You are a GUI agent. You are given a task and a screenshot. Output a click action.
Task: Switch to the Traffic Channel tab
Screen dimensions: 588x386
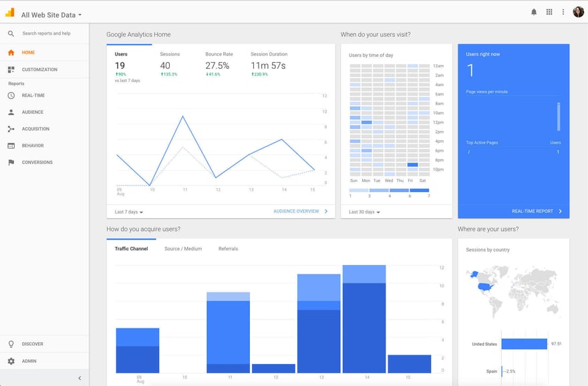pyautogui.click(x=131, y=249)
